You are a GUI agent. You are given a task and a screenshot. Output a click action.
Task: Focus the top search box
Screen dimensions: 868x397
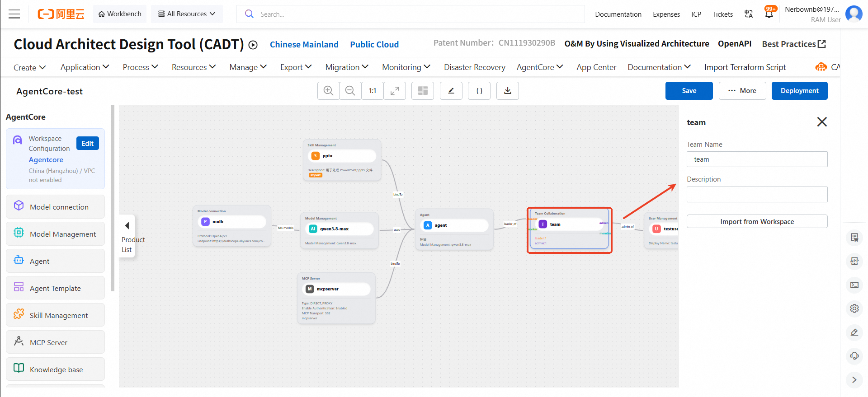click(410, 14)
